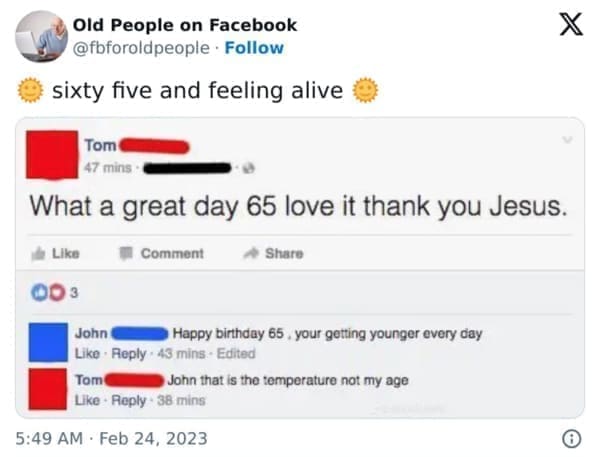The image size is (600, 457).
Task: Click the post privacy globe icon
Action: point(245,168)
